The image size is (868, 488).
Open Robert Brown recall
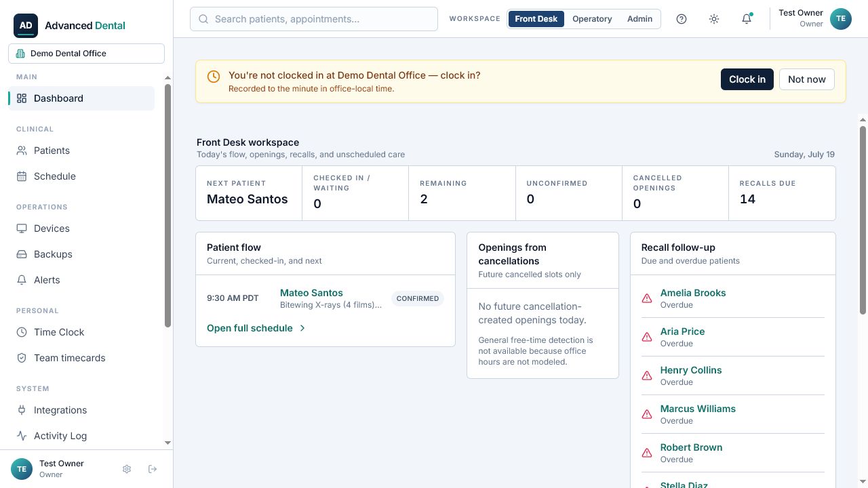(x=691, y=447)
